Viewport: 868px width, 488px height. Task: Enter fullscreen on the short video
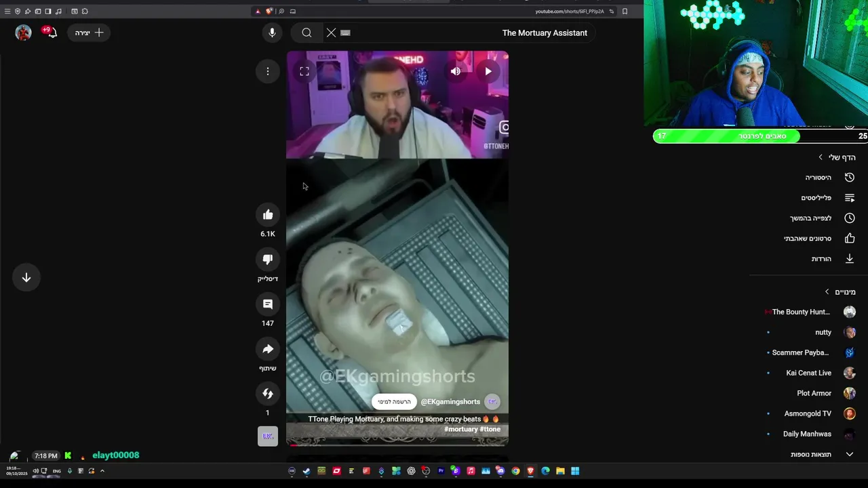tap(304, 71)
